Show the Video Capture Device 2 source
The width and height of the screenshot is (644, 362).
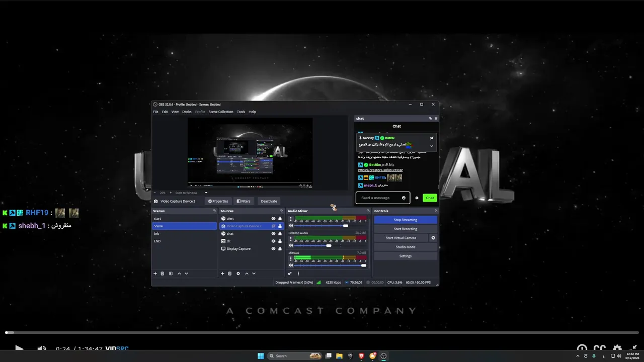[x=273, y=226]
